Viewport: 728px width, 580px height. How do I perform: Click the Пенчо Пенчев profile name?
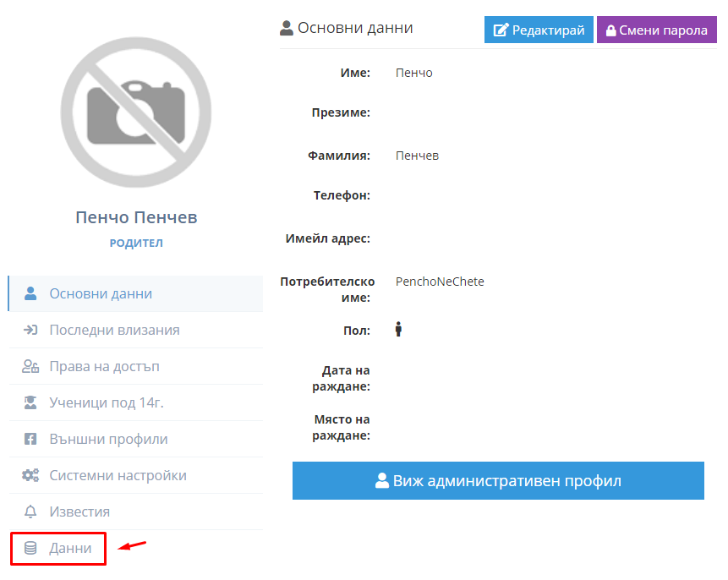(x=136, y=217)
